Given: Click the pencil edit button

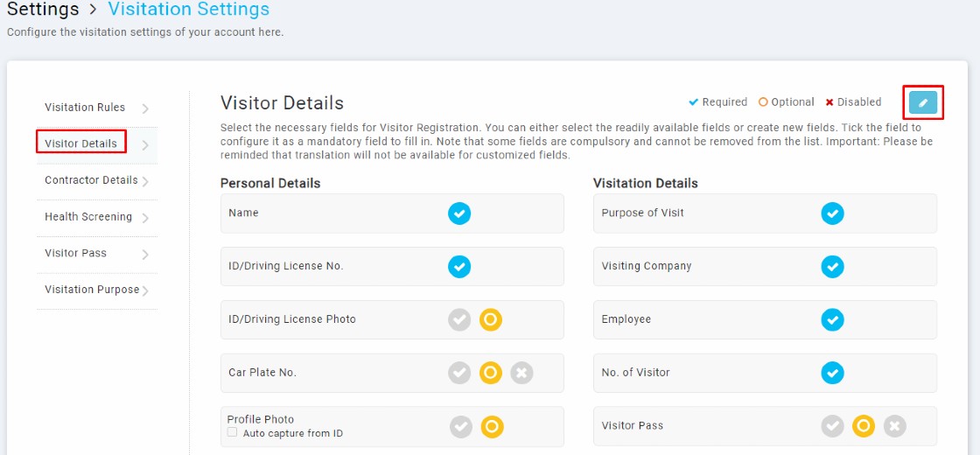Looking at the screenshot, I should click(x=923, y=102).
